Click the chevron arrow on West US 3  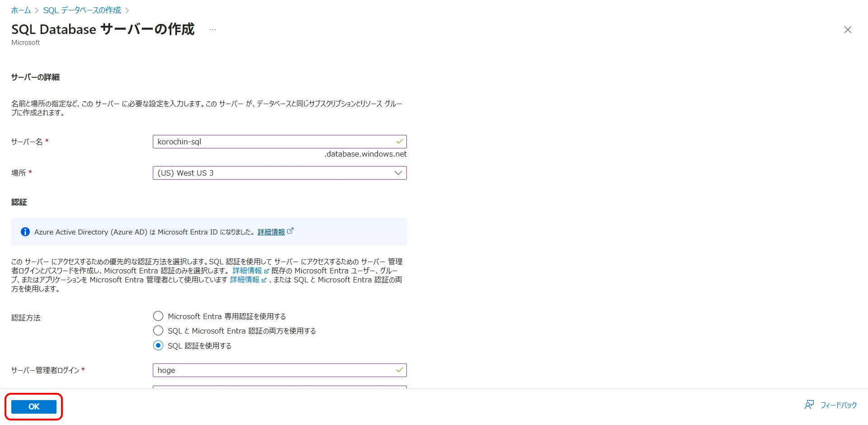[398, 173]
